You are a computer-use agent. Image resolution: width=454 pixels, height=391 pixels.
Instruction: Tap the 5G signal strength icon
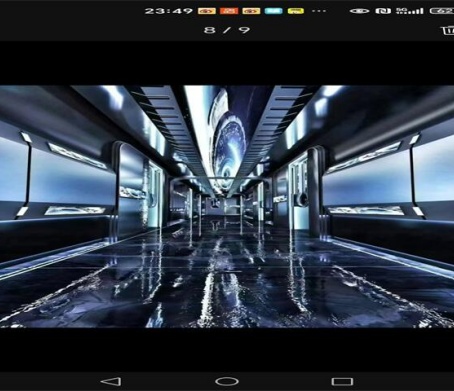(410, 11)
